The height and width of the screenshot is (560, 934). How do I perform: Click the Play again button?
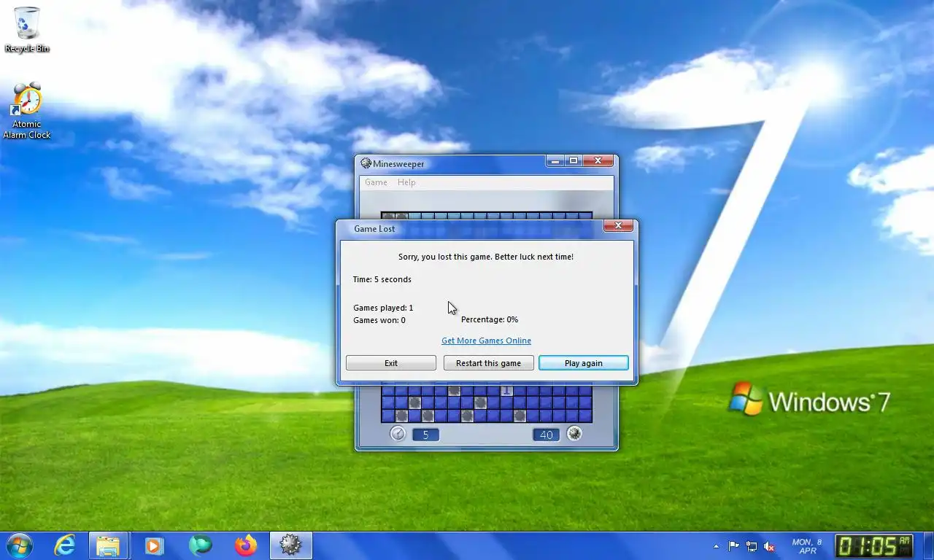tap(584, 363)
